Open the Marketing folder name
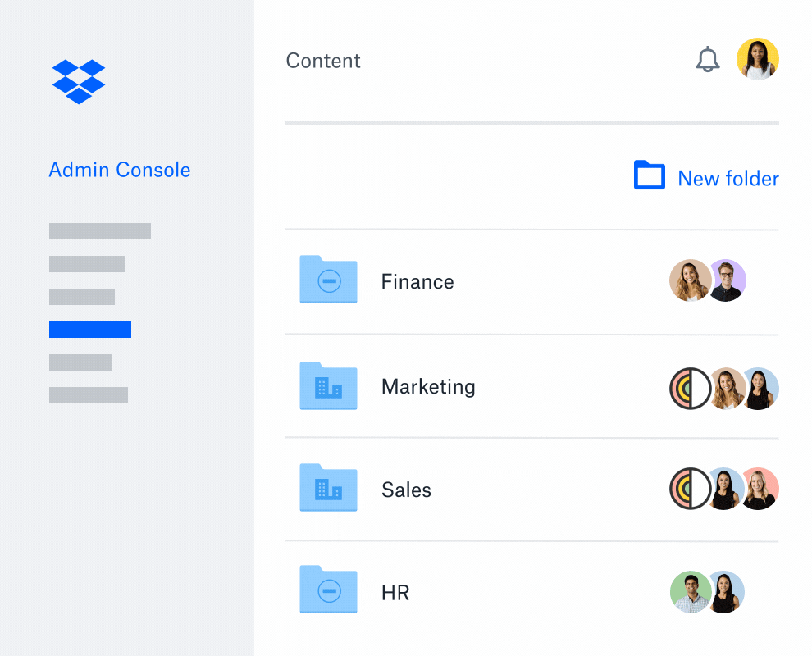812x656 pixels. coord(428,386)
